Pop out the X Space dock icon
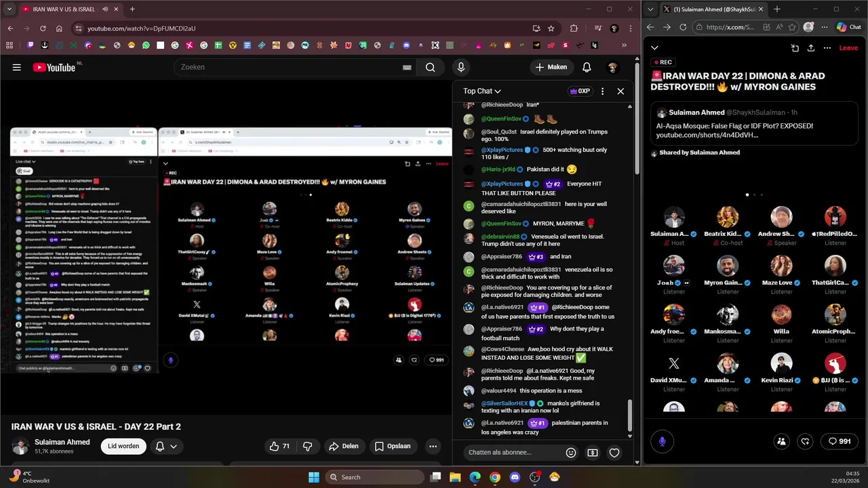Screen dimensions: 868x488 [x=795, y=48]
